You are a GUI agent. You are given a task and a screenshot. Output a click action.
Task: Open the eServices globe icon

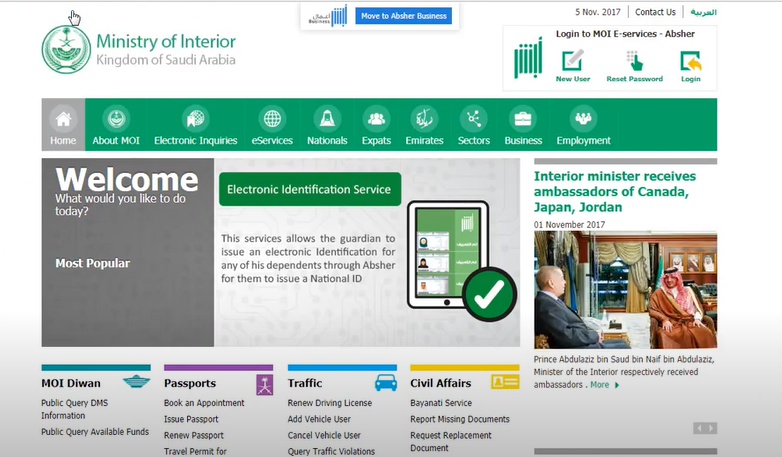[x=271, y=118]
